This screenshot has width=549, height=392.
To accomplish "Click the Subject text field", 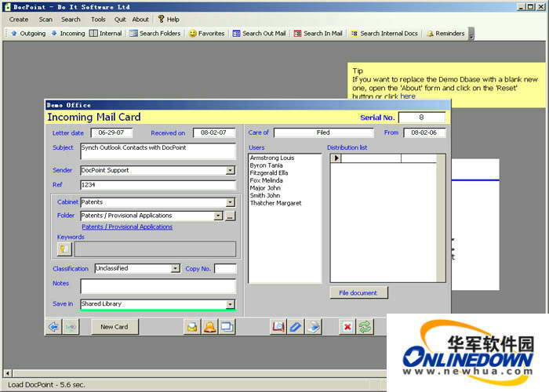I will tap(158, 151).
